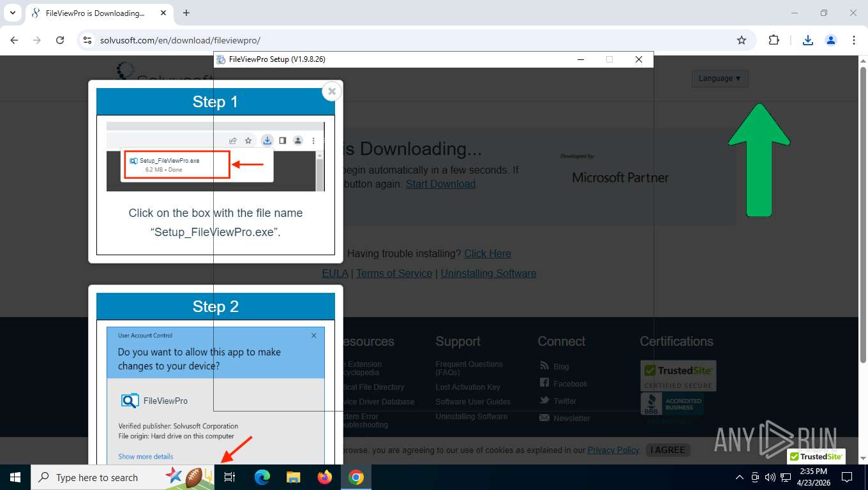
Task: Click the Start Download link
Action: [440, 184]
